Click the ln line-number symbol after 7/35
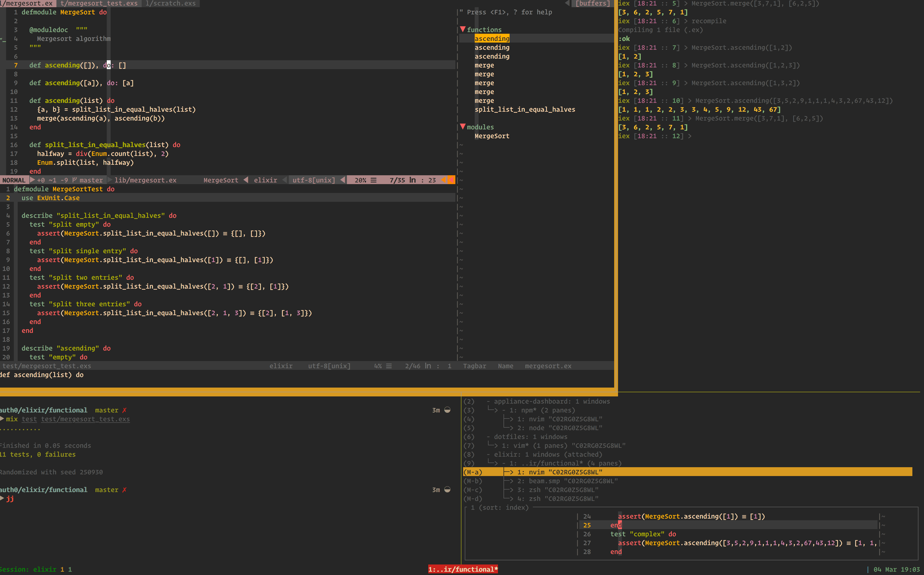Image resolution: width=924 pixels, height=575 pixels. click(412, 180)
